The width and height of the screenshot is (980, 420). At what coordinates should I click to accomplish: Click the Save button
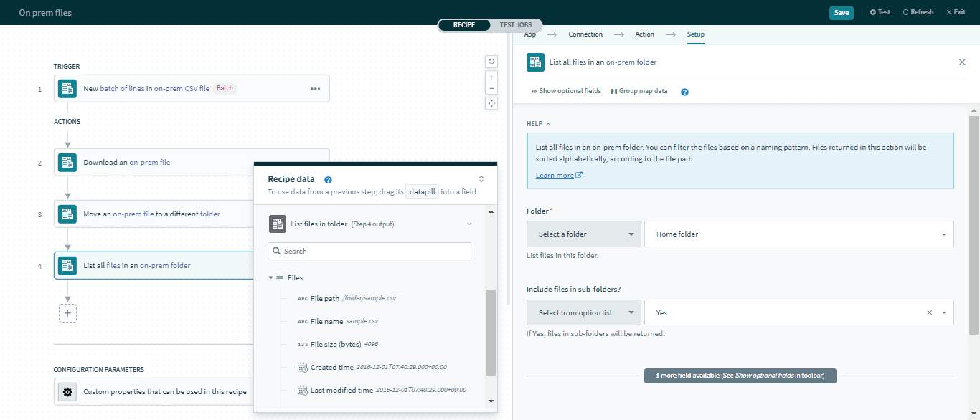point(841,12)
